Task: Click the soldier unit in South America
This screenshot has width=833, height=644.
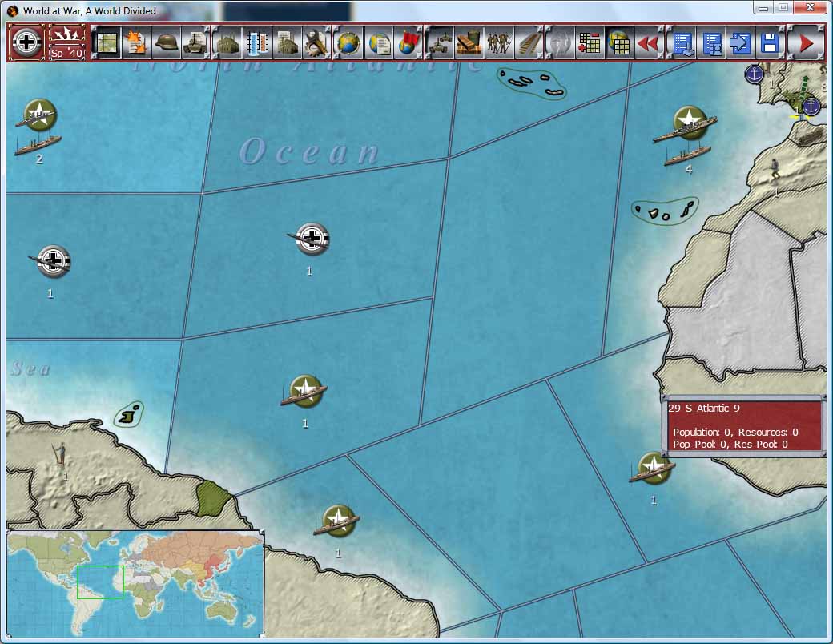Action: tap(61, 455)
